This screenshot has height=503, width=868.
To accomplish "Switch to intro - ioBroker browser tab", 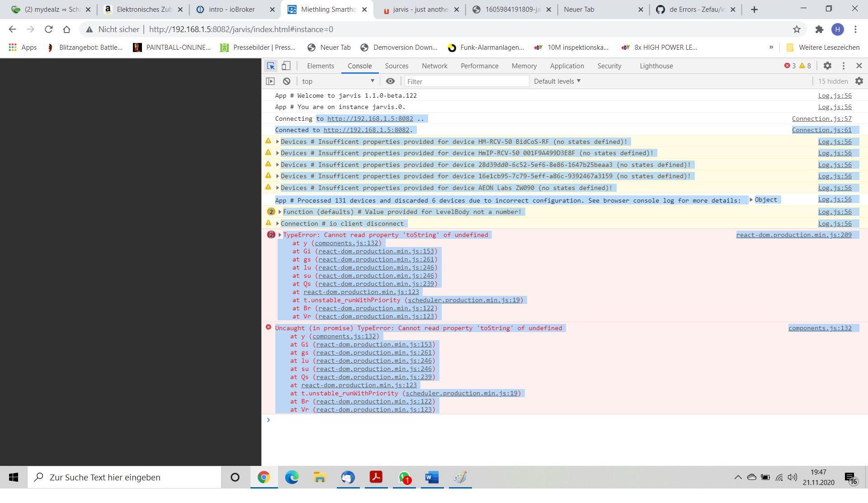I will click(x=231, y=9).
